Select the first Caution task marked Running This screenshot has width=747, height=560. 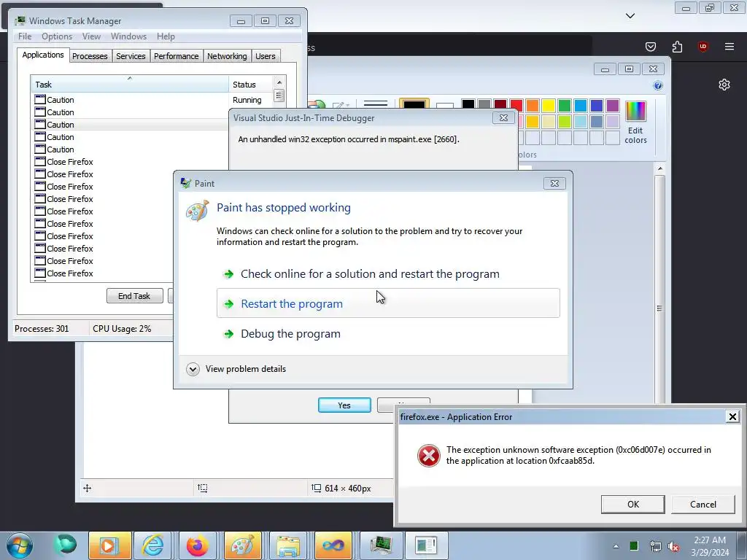tap(130, 99)
